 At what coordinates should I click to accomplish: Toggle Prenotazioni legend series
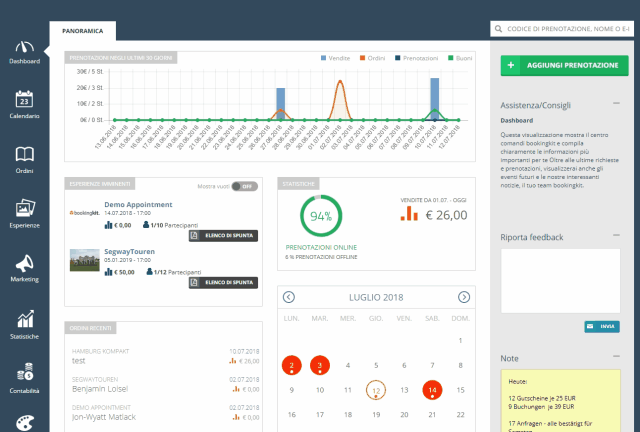pyautogui.click(x=416, y=58)
